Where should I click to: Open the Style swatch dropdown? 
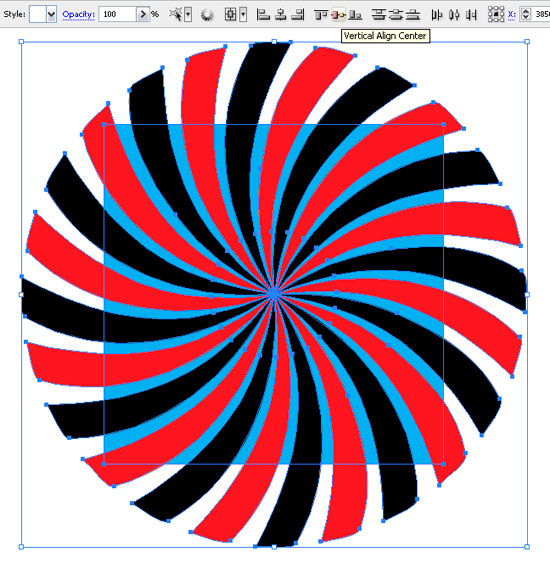[x=52, y=15]
